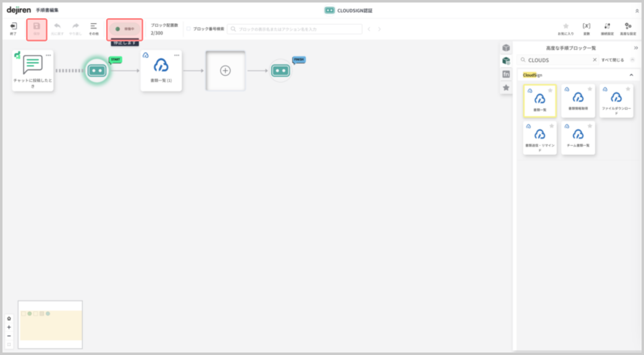Reset canvas view with home icon

pos(9,319)
